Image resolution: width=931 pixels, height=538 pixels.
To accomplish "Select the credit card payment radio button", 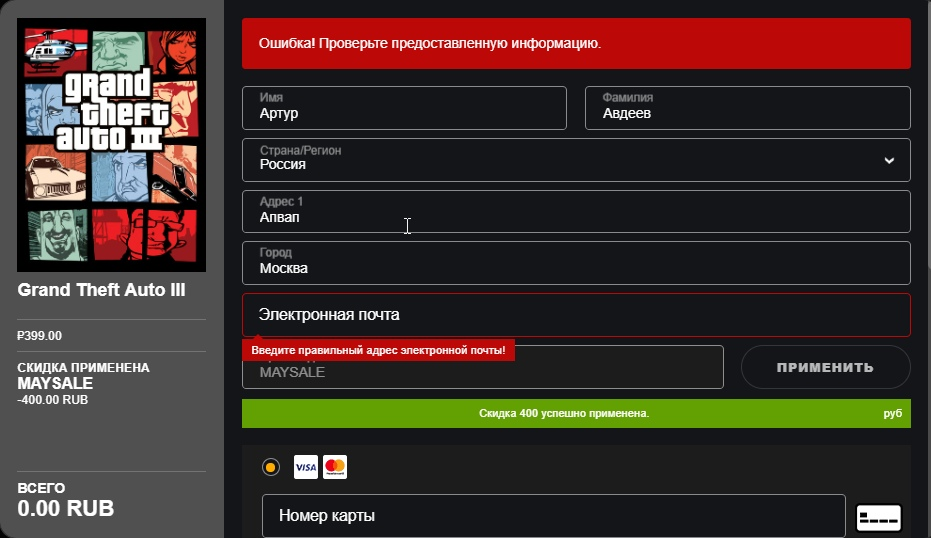I will (x=271, y=467).
